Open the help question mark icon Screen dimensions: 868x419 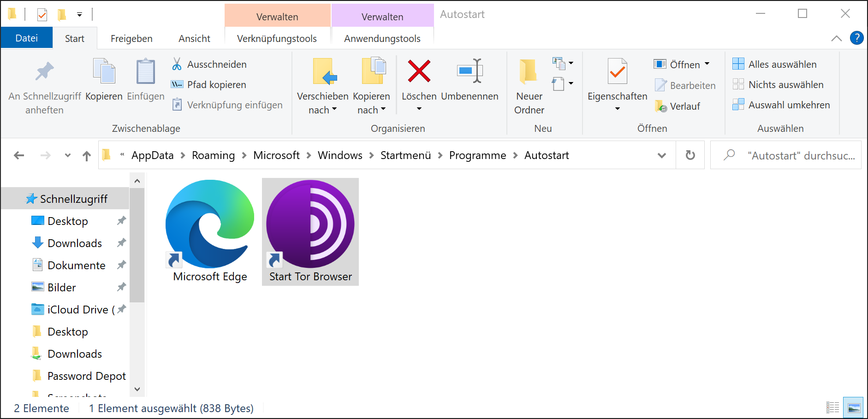[x=856, y=38]
